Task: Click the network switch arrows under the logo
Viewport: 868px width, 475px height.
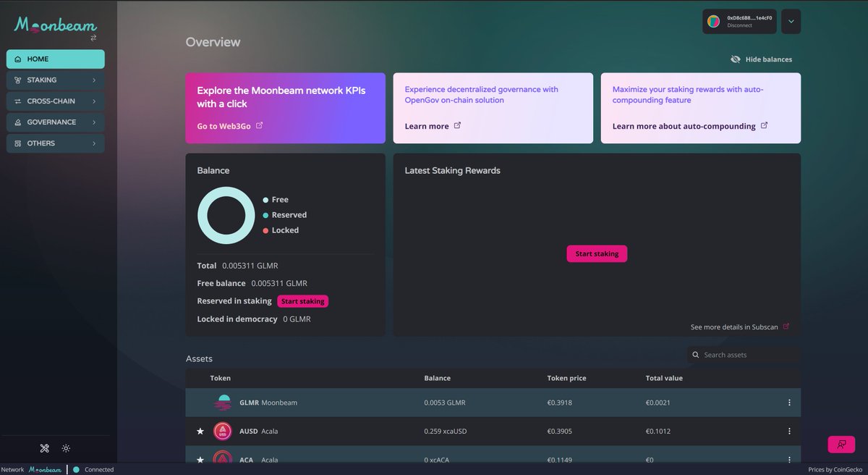Action: point(93,38)
